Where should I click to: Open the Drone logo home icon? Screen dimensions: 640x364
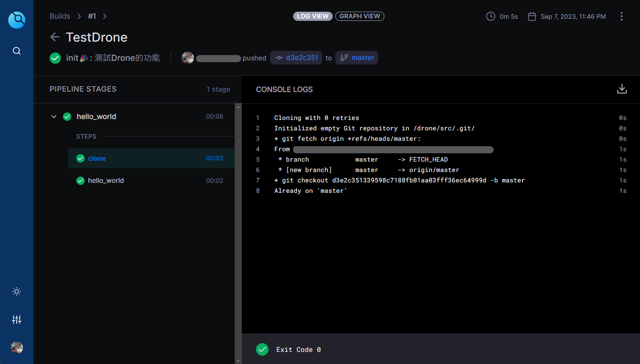[17, 20]
